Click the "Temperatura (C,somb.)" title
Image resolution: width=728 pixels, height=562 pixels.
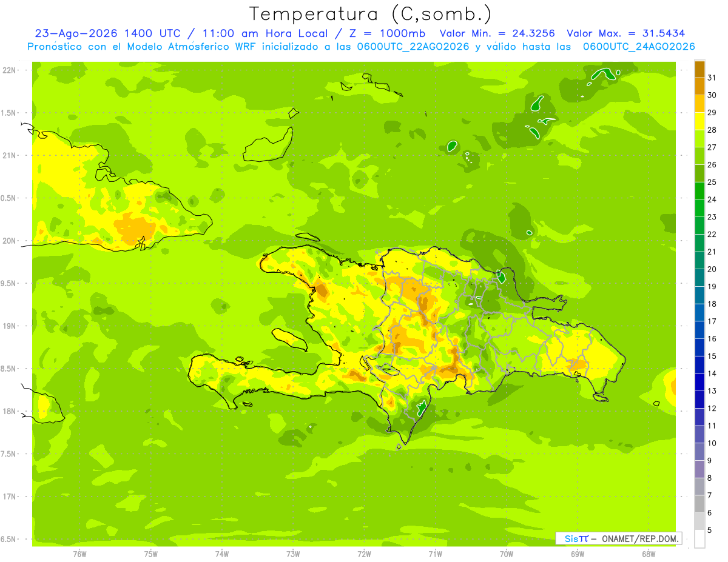[x=371, y=13]
